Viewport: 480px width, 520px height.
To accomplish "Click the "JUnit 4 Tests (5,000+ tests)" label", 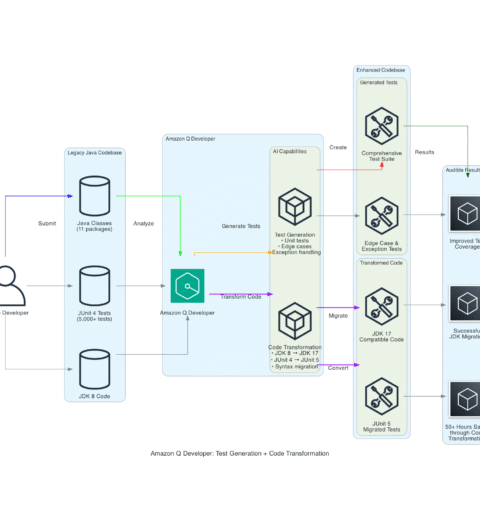I will pos(94,316).
